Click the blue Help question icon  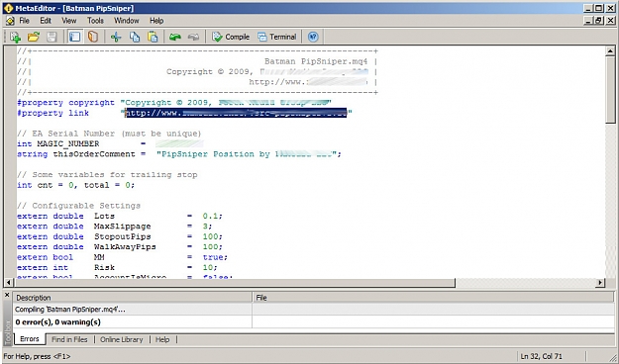click(x=313, y=37)
